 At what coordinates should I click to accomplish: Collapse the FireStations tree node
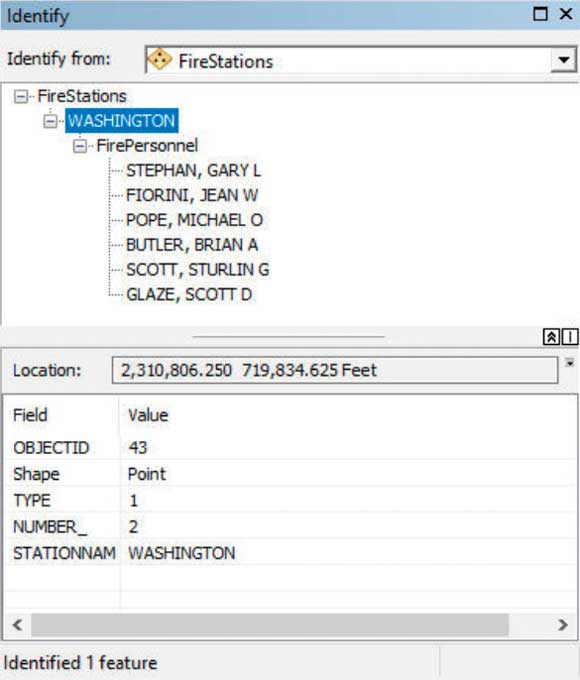coord(20,96)
